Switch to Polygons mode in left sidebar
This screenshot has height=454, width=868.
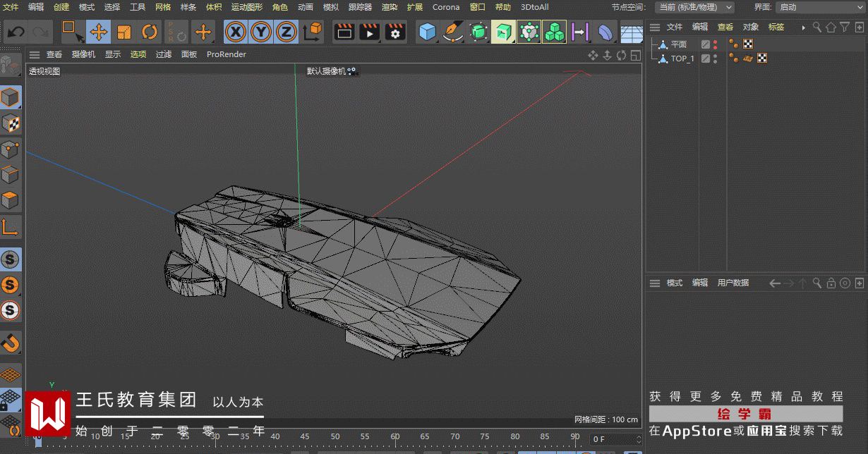10,201
